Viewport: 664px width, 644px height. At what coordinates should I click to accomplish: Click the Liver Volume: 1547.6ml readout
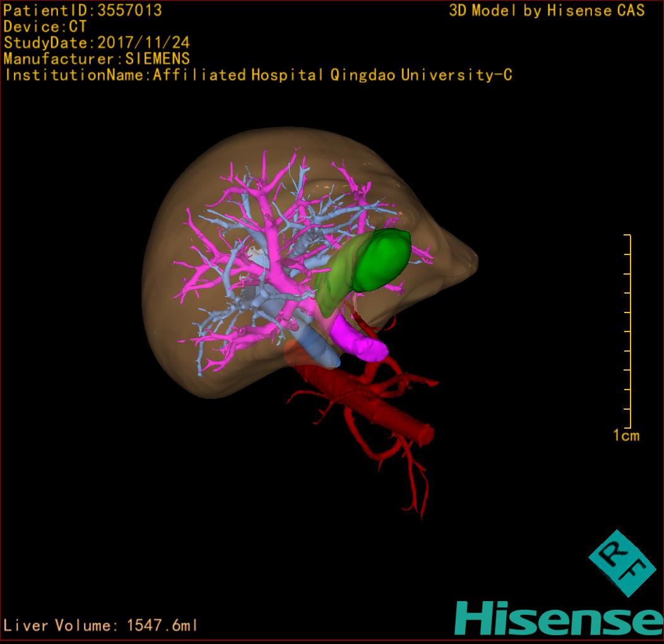100,625
